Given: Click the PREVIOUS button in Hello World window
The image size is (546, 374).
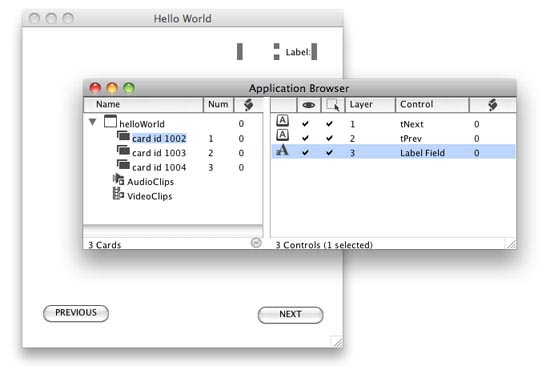Looking at the screenshot, I should tap(76, 313).
